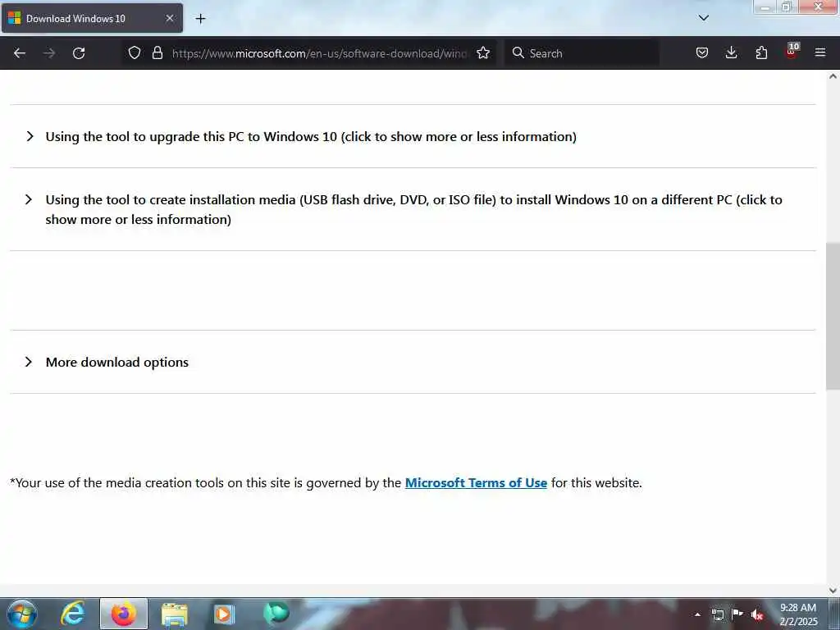Expand the create installation media section chevron

click(x=29, y=200)
